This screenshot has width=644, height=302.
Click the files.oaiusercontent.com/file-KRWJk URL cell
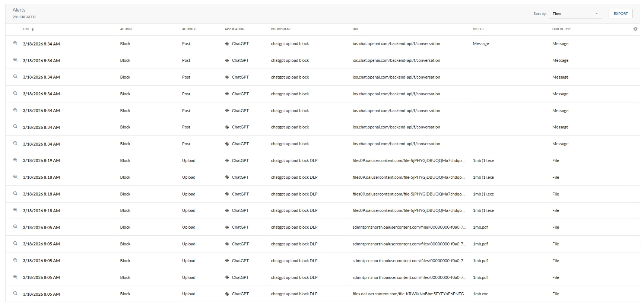click(x=410, y=294)
